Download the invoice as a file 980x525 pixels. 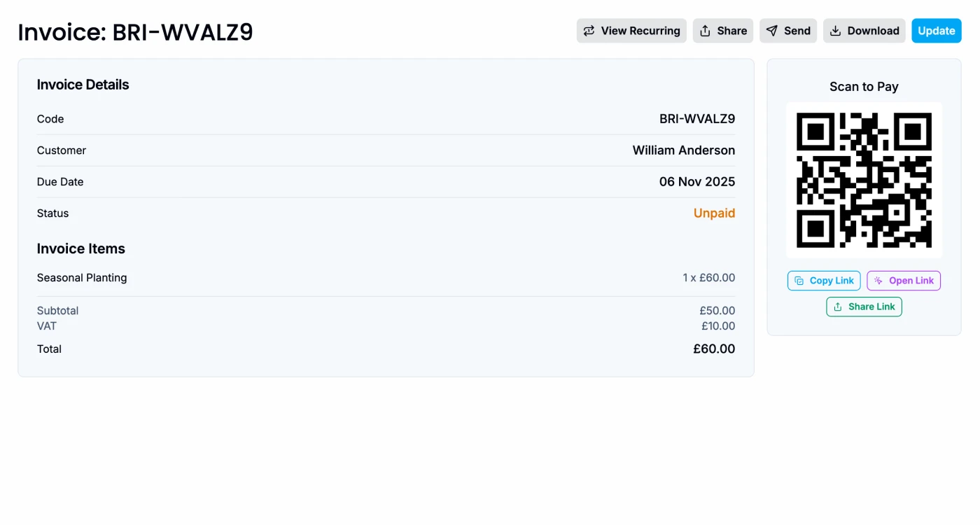pyautogui.click(x=864, y=31)
